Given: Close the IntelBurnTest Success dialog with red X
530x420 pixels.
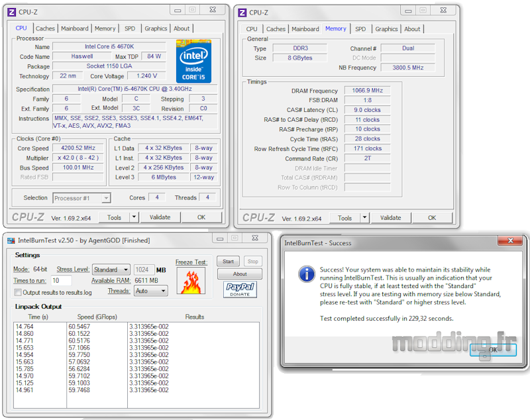Looking at the screenshot, I should [x=510, y=240].
